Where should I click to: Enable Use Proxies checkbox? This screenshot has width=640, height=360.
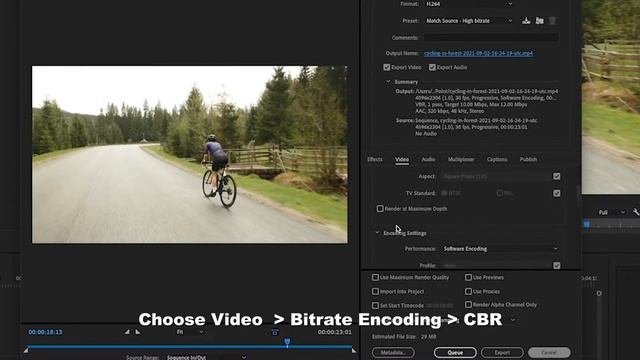pos(468,291)
